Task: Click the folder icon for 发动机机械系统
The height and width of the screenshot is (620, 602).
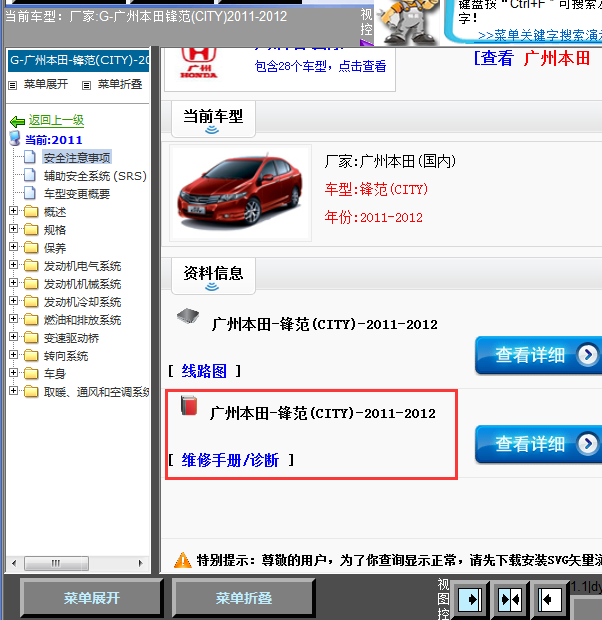Action: [x=31, y=284]
